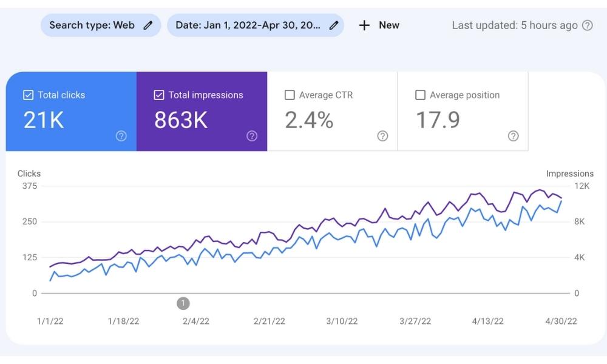
Task: Select the Total impressions 863K metric card
Action: (202, 112)
